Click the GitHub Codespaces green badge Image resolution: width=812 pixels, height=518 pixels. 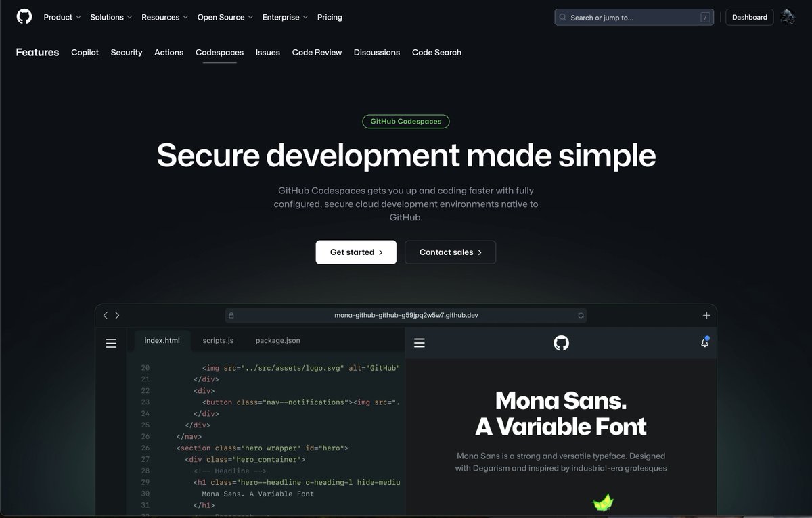(406, 122)
